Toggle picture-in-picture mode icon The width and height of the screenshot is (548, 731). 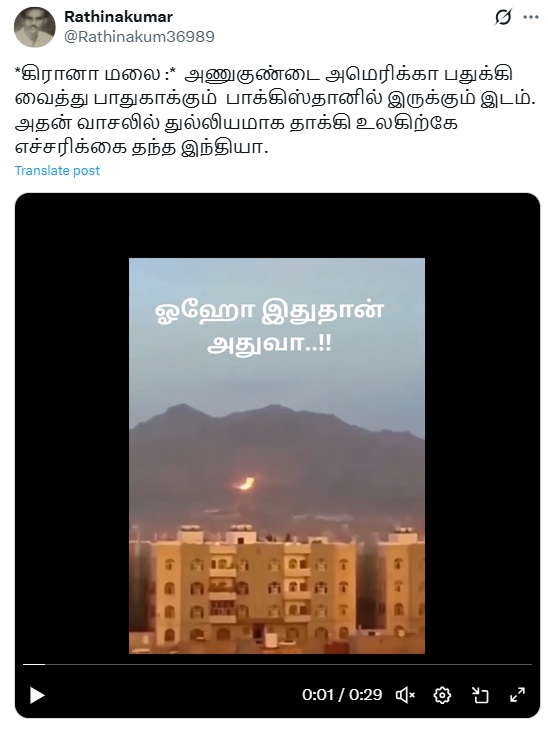480,695
